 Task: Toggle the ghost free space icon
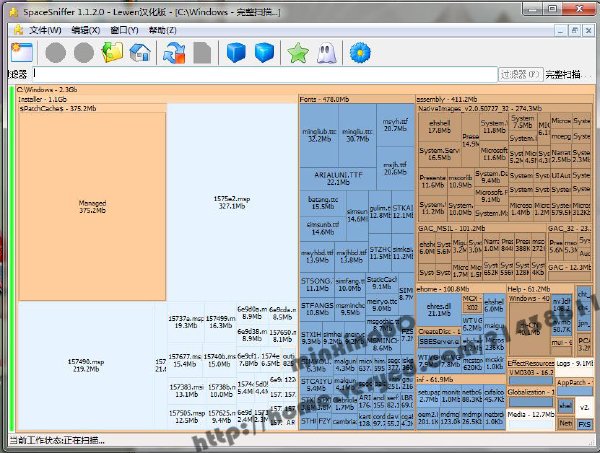coord(326,53)
